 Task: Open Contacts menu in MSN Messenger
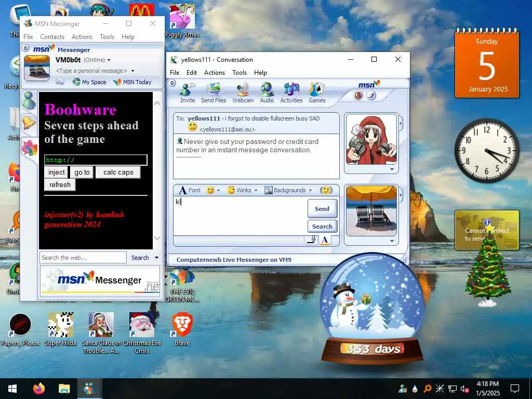52,37
